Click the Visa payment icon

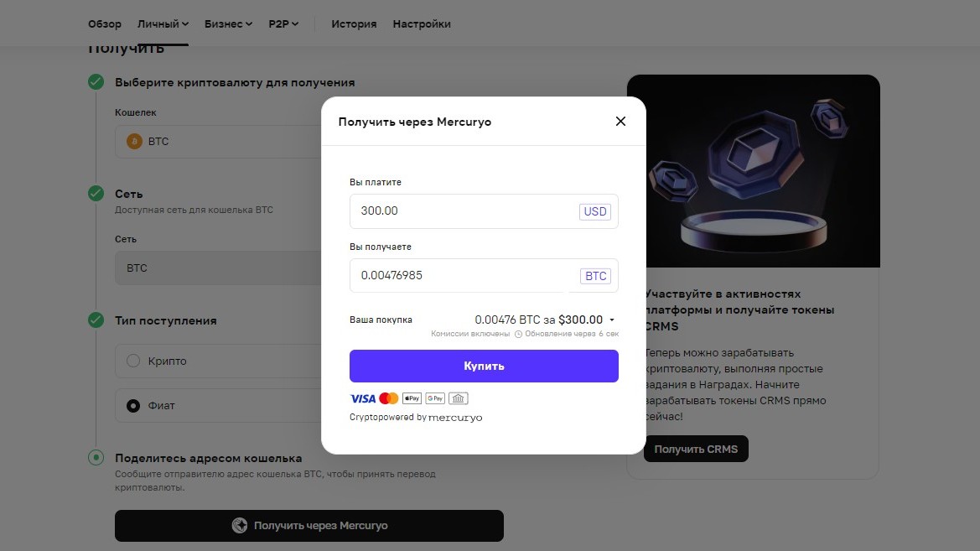362,398
